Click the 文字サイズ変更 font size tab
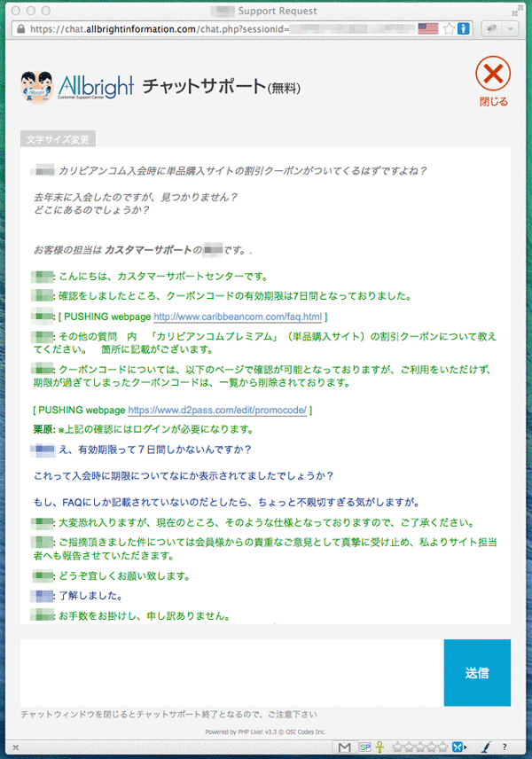 (58, 139)
